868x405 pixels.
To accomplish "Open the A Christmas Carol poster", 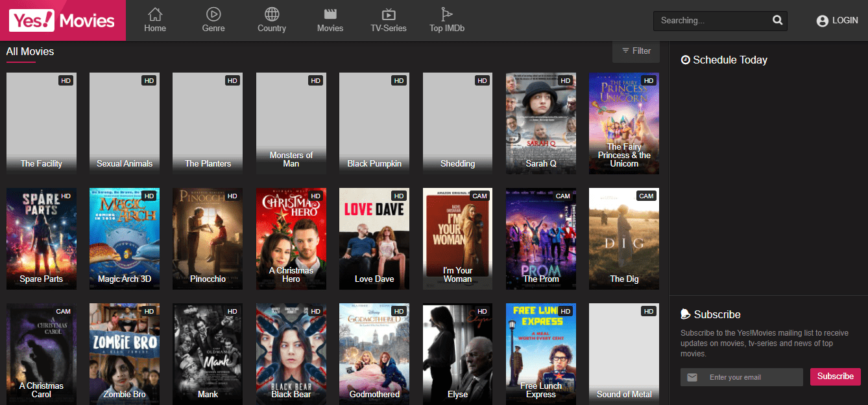I will tap(42, 354).
